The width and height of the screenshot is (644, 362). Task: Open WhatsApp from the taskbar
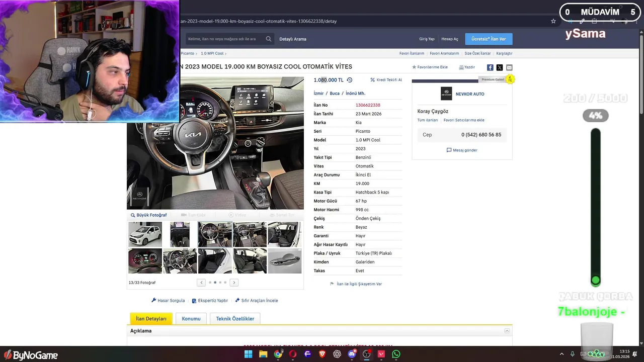396,354
